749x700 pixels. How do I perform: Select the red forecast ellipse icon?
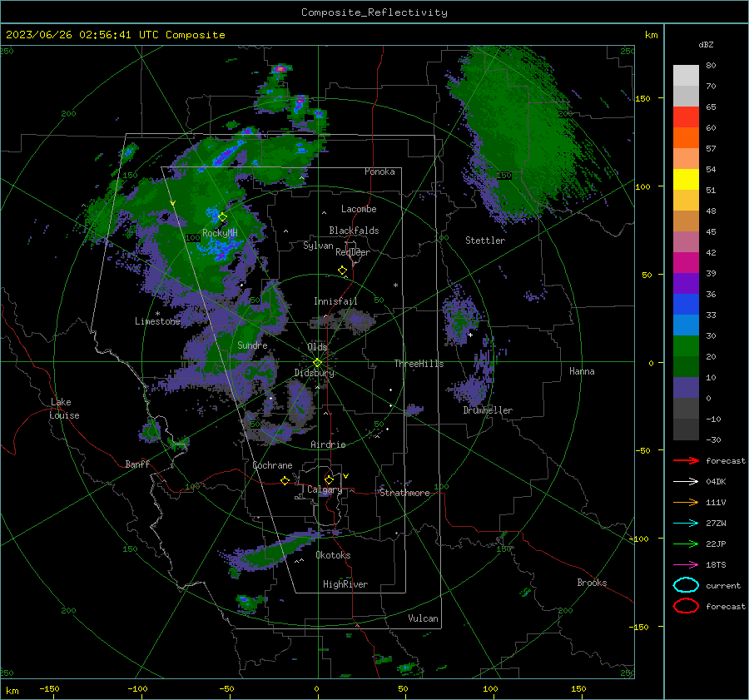pos(686,606)
